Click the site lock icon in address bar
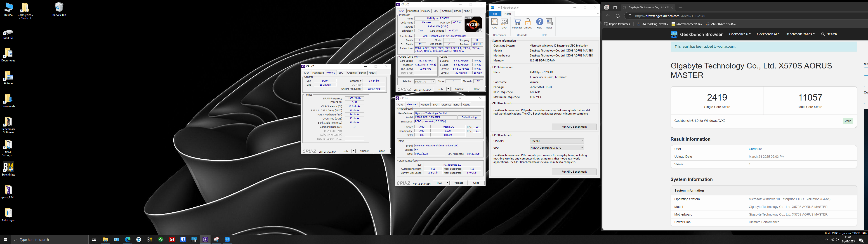 click(630, 16)
